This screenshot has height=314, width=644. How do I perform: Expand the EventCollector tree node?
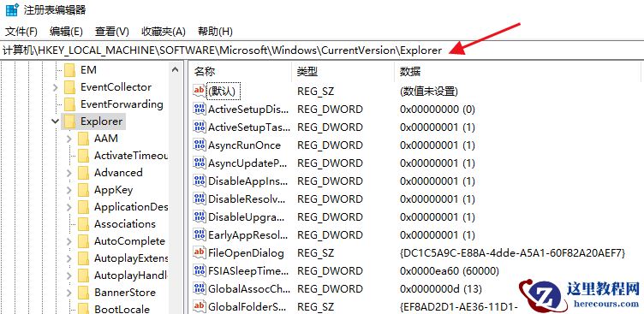pos(56,87)
